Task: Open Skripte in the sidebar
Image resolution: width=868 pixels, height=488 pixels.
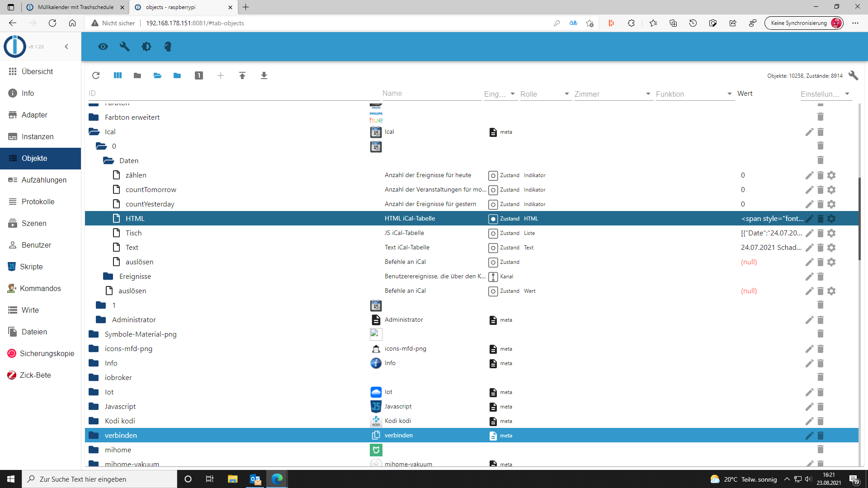Action: click(31, 267)
